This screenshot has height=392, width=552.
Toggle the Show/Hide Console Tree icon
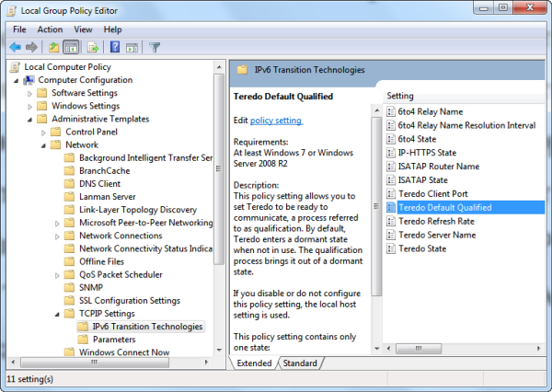(71, 47)
